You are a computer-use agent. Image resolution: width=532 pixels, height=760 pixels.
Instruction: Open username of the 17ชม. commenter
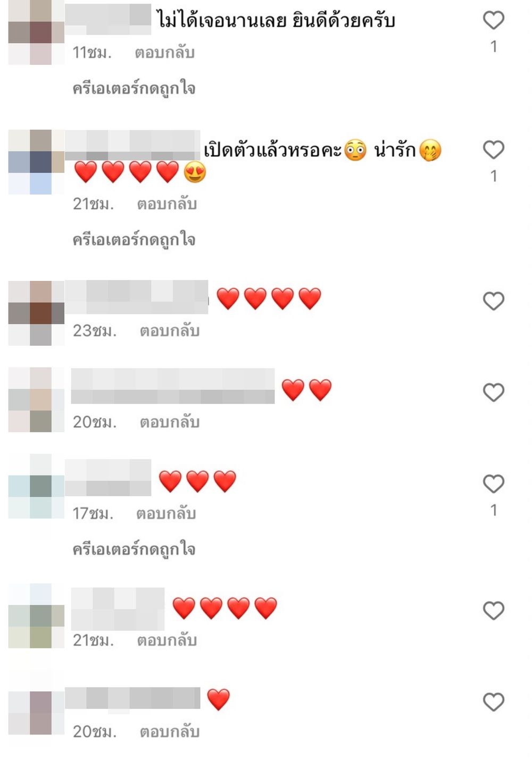tap(108, 478)
